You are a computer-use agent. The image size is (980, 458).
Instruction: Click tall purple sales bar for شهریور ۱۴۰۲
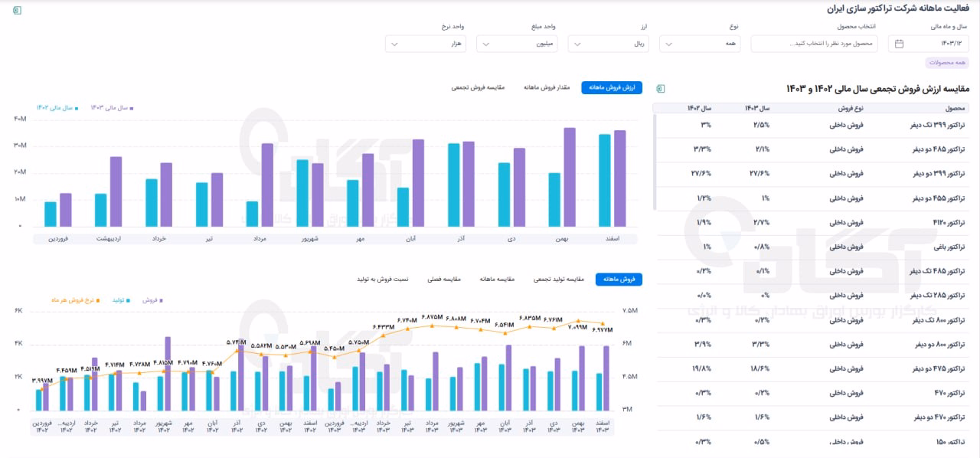coord(168,374)
